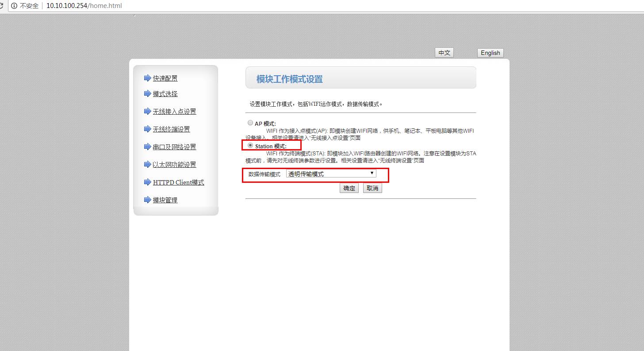
Task: Select the Station 模式 radio button
Action: (x=250, y=145)
